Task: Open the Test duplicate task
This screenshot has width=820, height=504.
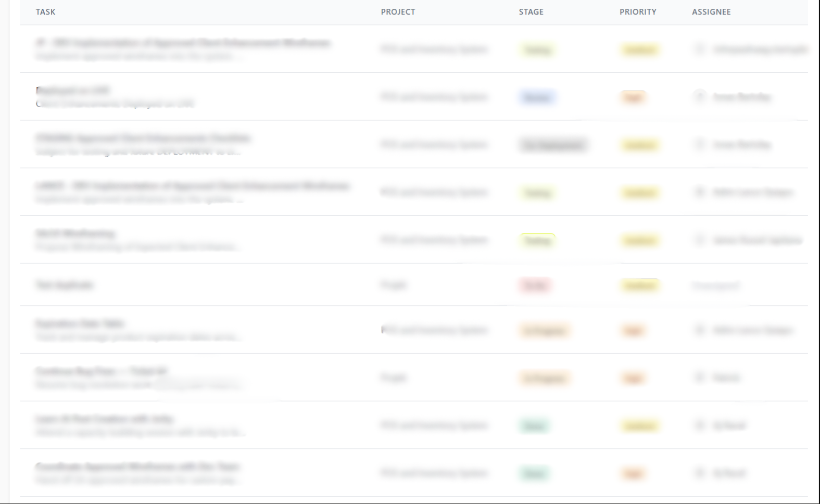Action: point(65,285)
